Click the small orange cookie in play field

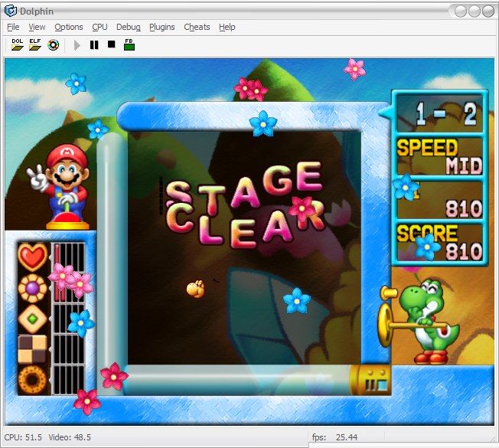(x=195, y=289)
